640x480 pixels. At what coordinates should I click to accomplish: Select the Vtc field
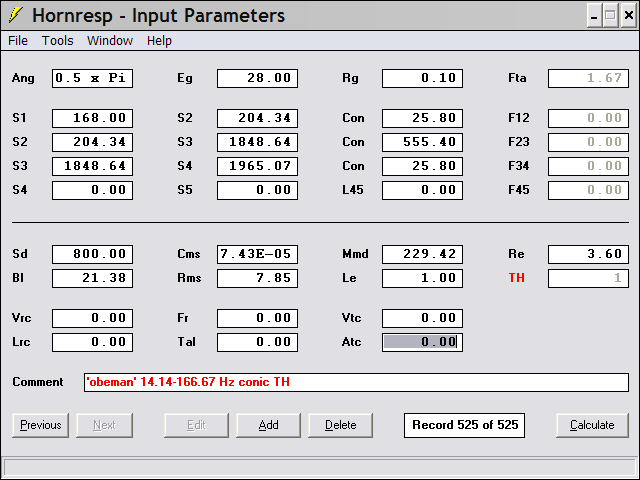pyautogui.click(x=422, y=318)
